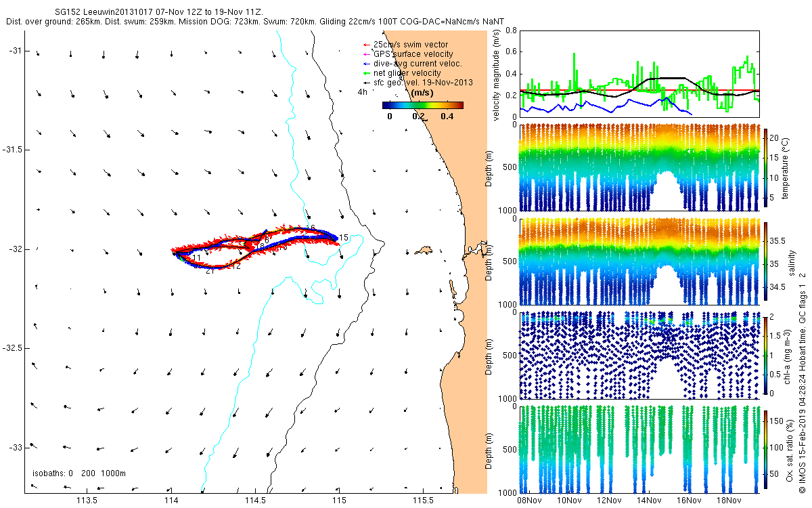This screenshot has height=508, width=812.
Task: Click the black sfc geo. vel. arrow
Action: click(366, 83)
